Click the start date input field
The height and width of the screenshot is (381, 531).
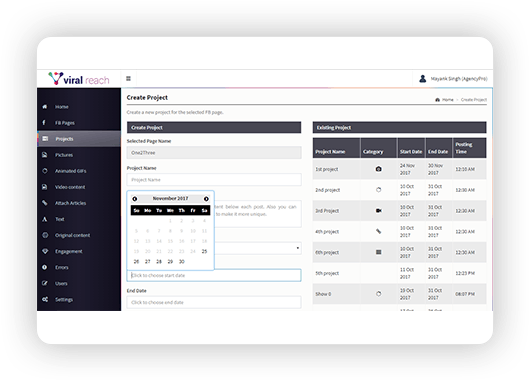tap(214, 275)
